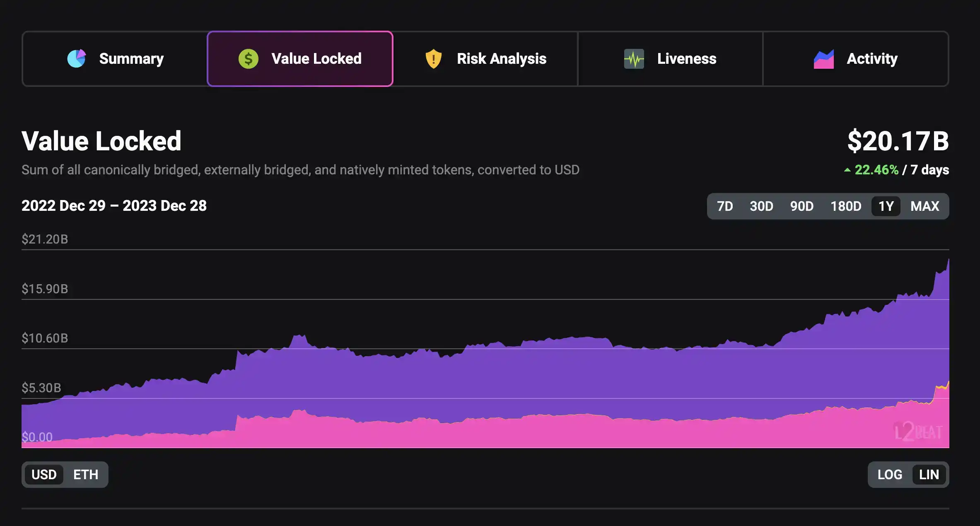
Task: Click the Activity area chart icon
Action: pos(823,59)
